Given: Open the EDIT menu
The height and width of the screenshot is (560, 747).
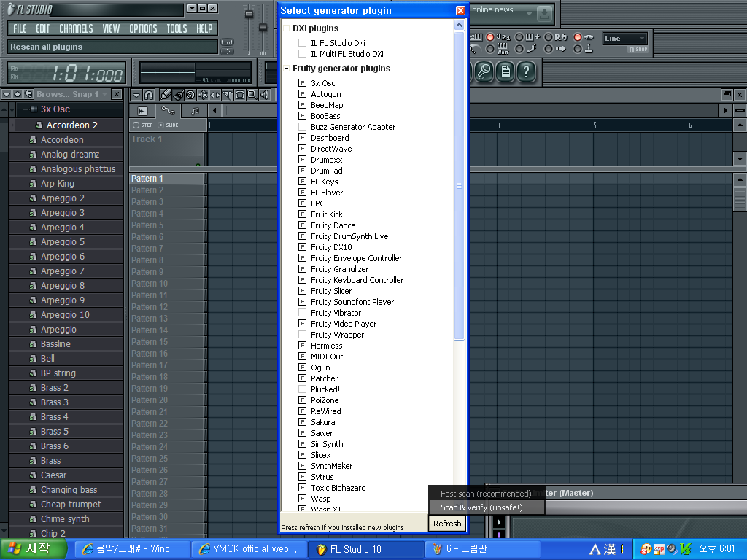Looking at the screenshot, I should point(43,28).
